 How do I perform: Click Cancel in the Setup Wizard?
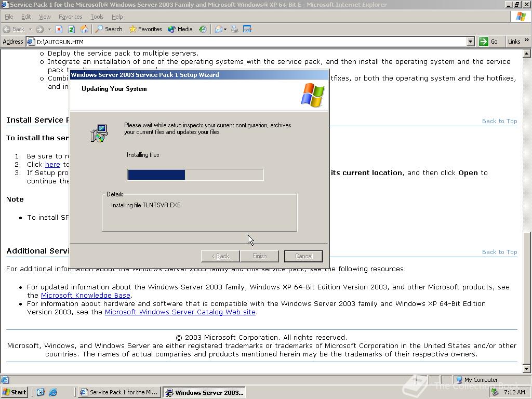tap(303, 256)
